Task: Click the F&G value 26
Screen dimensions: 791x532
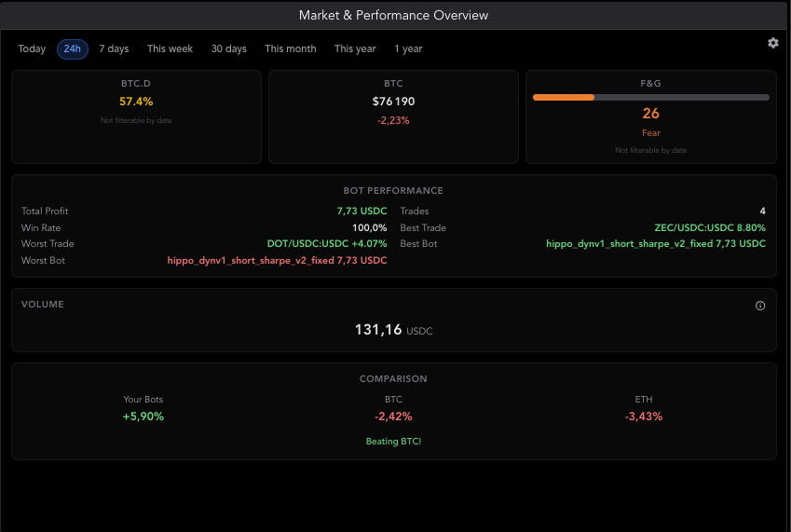Action: 650,114
